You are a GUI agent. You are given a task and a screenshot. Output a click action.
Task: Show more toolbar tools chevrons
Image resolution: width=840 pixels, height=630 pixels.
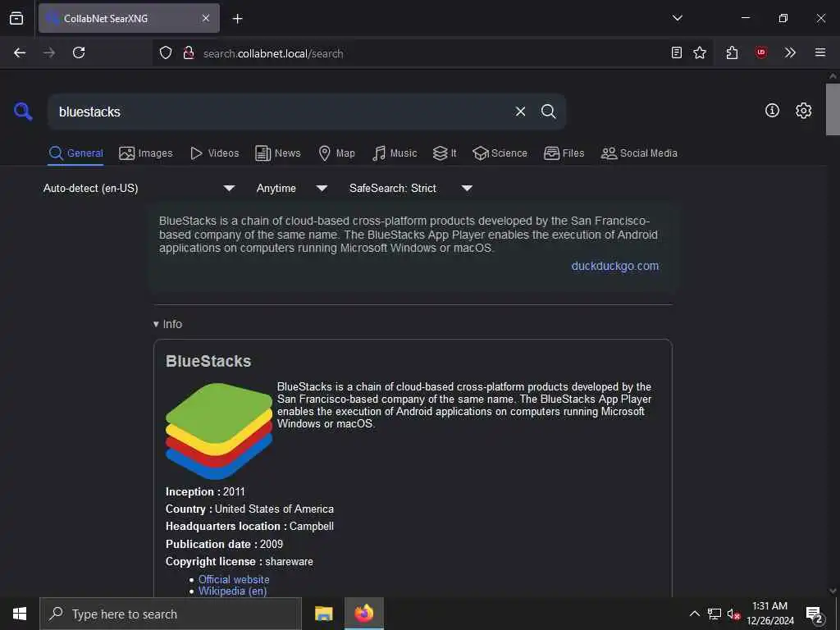[790, 52]
